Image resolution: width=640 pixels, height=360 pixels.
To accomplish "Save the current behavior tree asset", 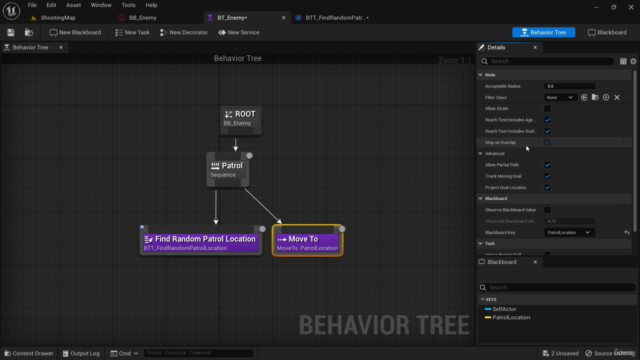I will click(11, 32).
